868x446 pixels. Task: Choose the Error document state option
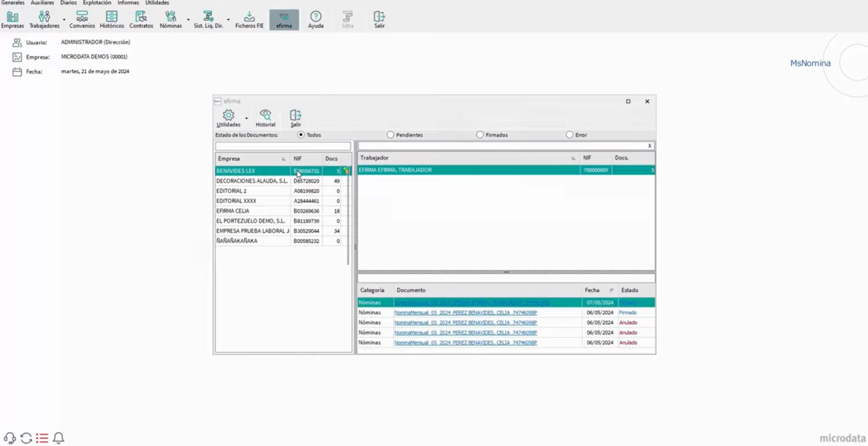[569, 135]
